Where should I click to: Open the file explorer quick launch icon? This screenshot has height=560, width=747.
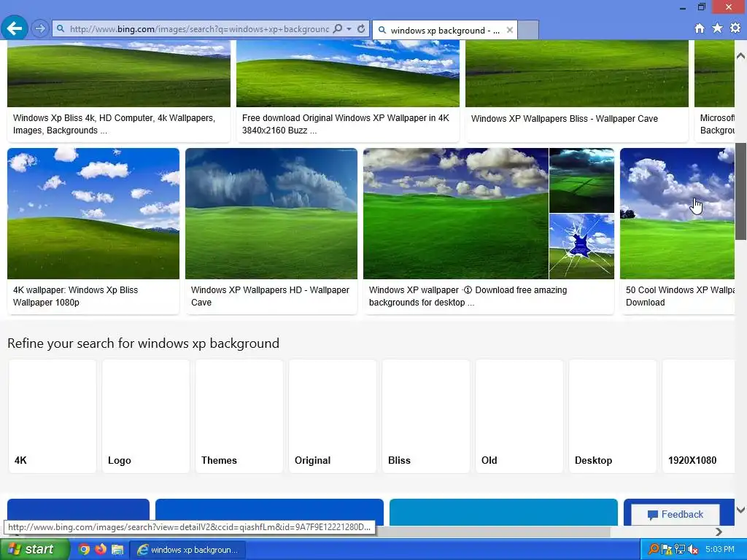[117, 549]
